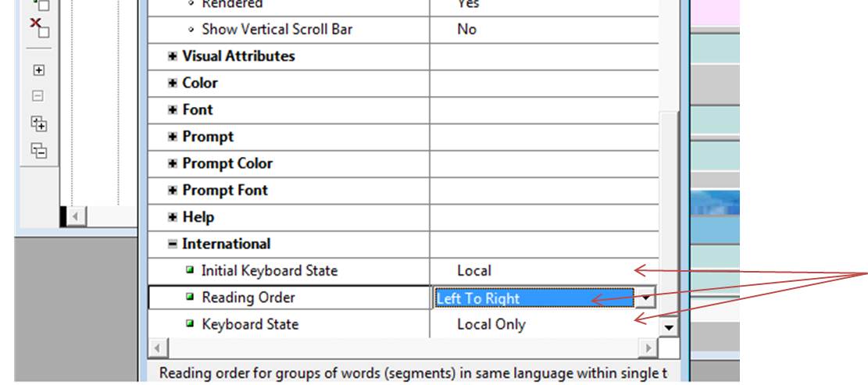Click the Expand All toolbar icon
The image size is (868, 385).
pyautogui.click(x=38, y=123)
